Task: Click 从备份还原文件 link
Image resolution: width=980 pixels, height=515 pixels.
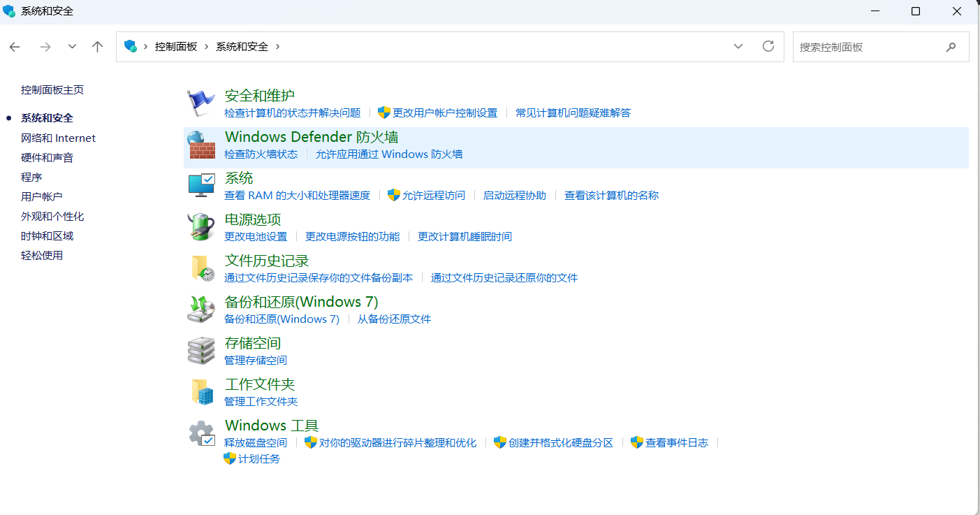Action: pos(395,319)
